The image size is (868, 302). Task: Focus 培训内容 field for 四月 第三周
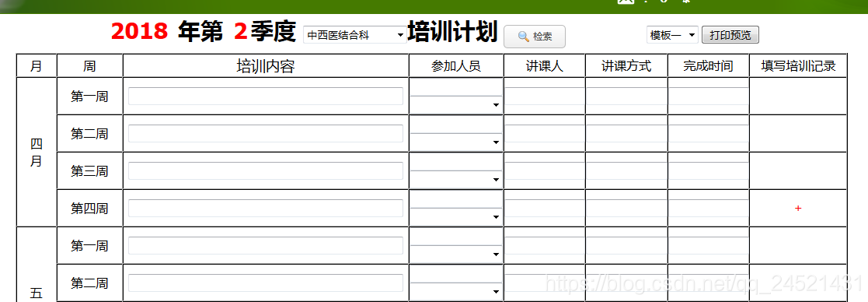click(x=266, y=171)
